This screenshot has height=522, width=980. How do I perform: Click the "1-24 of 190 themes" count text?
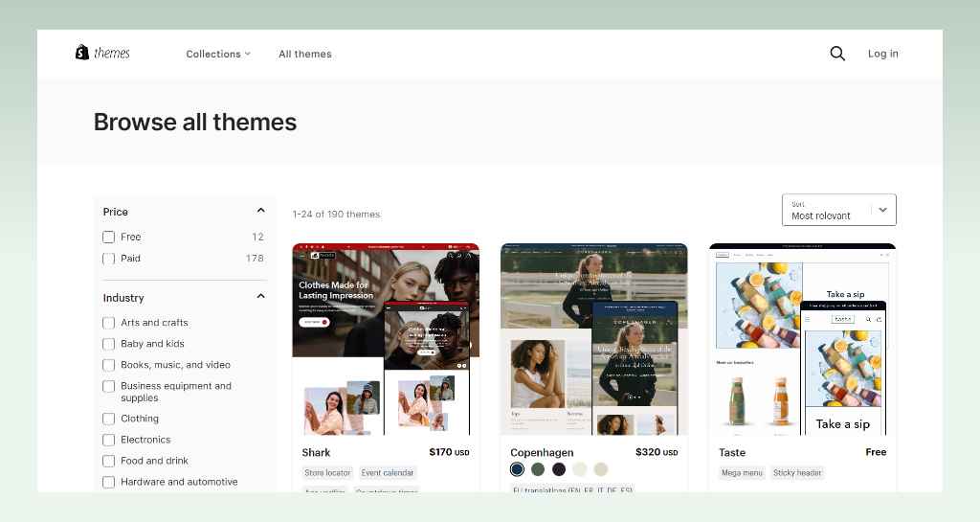pos(336,214)
